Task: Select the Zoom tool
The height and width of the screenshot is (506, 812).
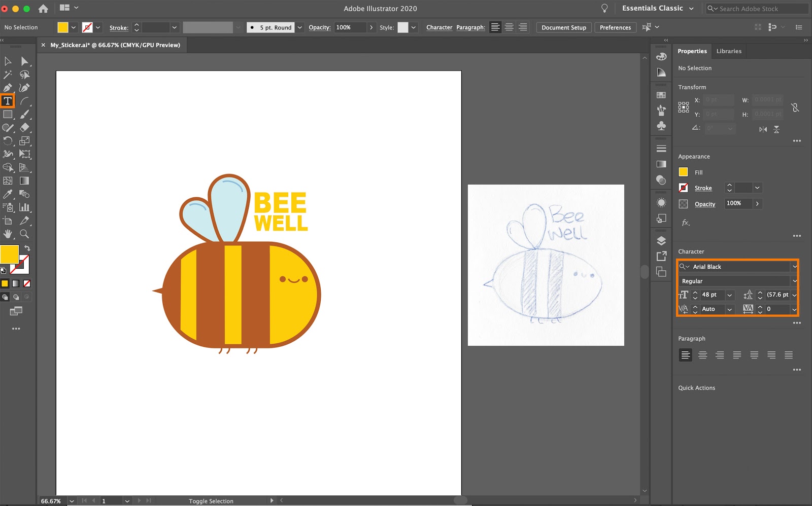Action: click(24, 234)
